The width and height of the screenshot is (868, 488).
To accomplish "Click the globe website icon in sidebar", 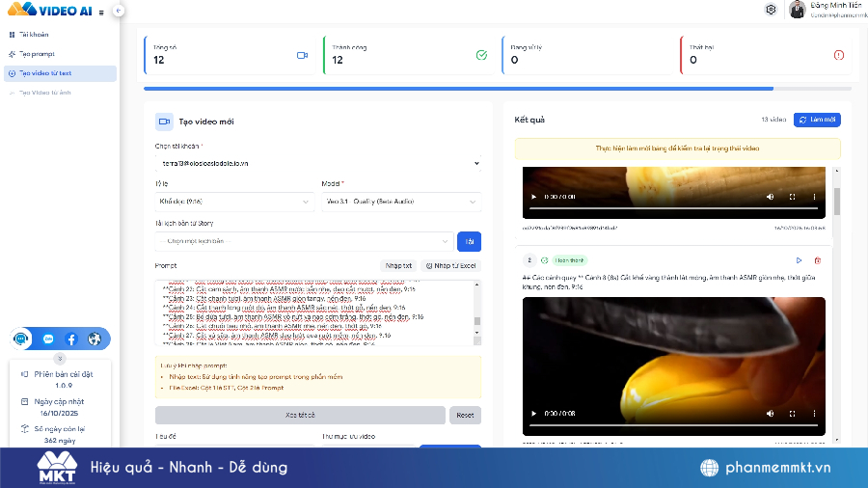I will pos(95,339).
